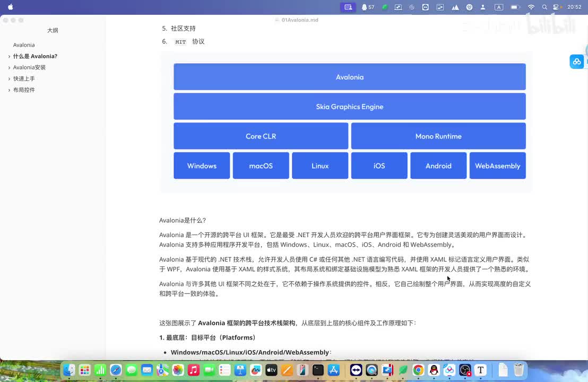Open TeamViewer menu bar icon
This screenshot has height=382, width=588.
425,7
